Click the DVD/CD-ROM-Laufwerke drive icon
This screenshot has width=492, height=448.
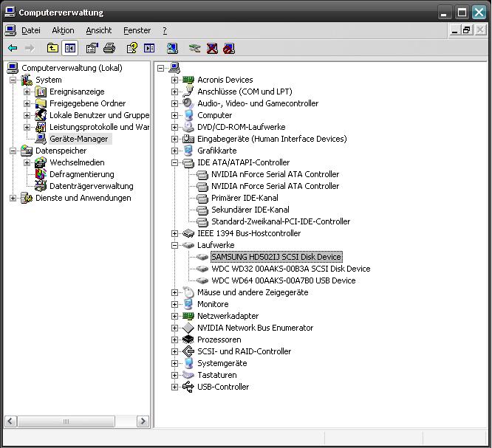click(188, 127)
